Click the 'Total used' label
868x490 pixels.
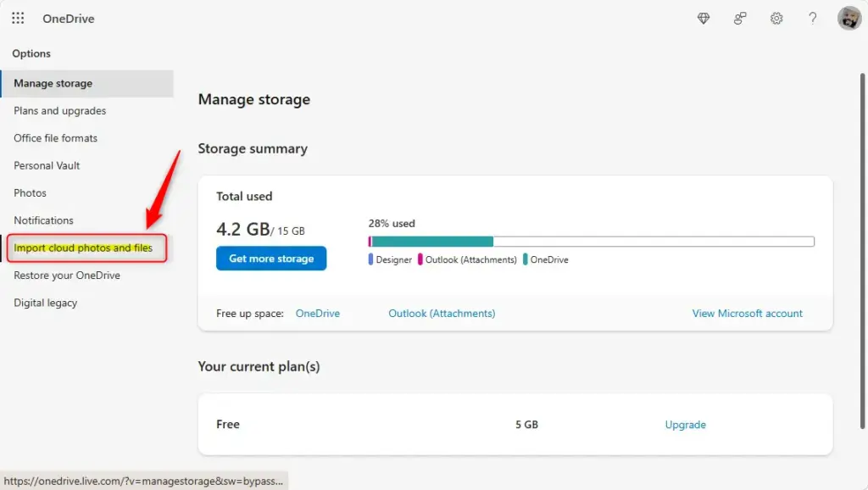coord(244,197)
